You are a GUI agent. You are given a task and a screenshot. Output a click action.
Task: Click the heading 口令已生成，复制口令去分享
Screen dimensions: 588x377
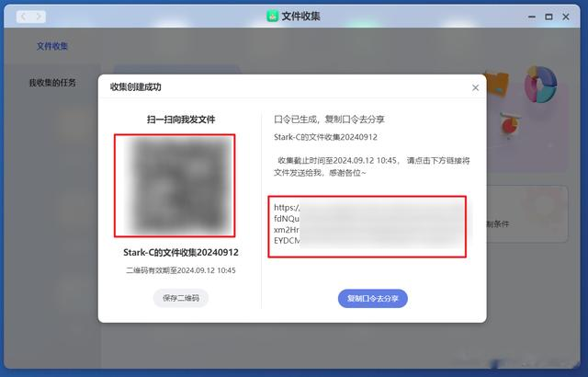click(329, 120)
